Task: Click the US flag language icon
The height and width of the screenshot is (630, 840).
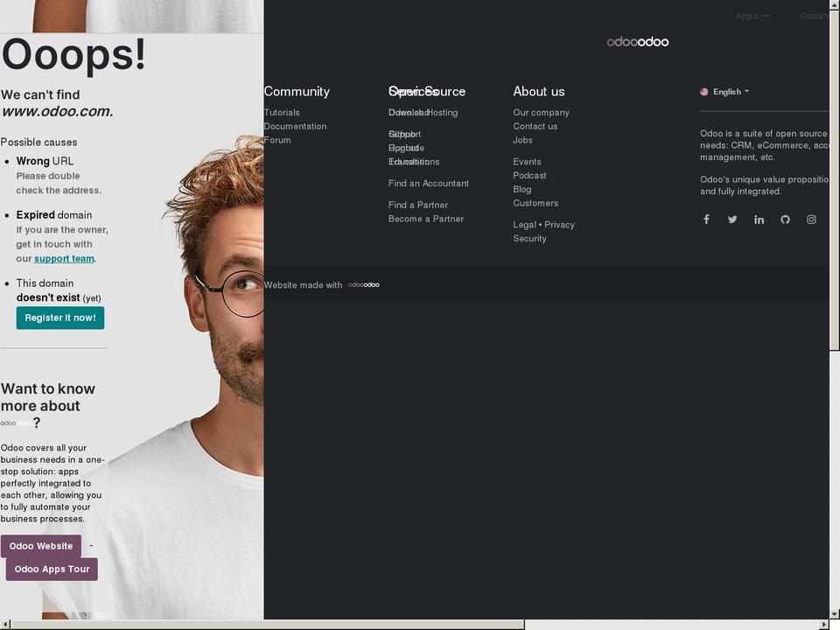Action: tap(703, 92)
